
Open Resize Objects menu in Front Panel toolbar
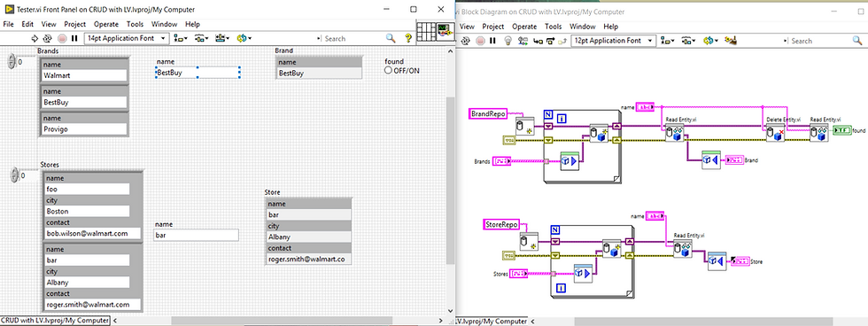tap(223, 38)
